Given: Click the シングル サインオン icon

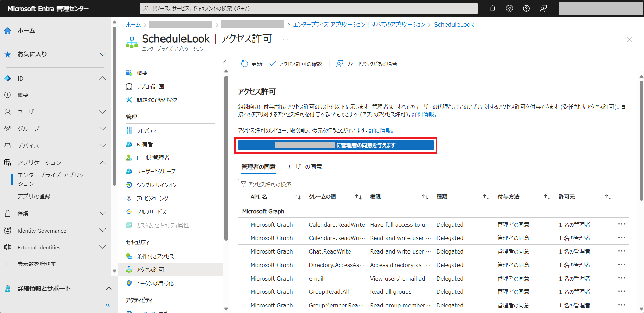Looking at the screenshot, I should click(x=129, y=185).
